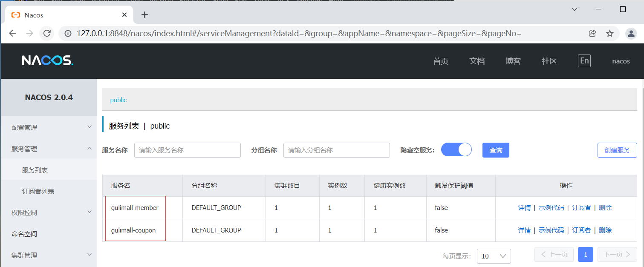Click the Nacos logo in header
Screen dimensions: 644x267
click(48, 61)
